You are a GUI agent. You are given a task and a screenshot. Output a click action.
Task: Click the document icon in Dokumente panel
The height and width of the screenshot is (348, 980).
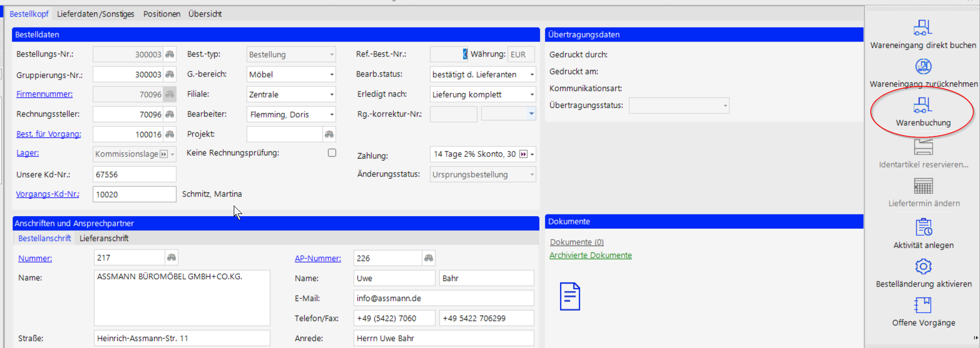point(570,296)
